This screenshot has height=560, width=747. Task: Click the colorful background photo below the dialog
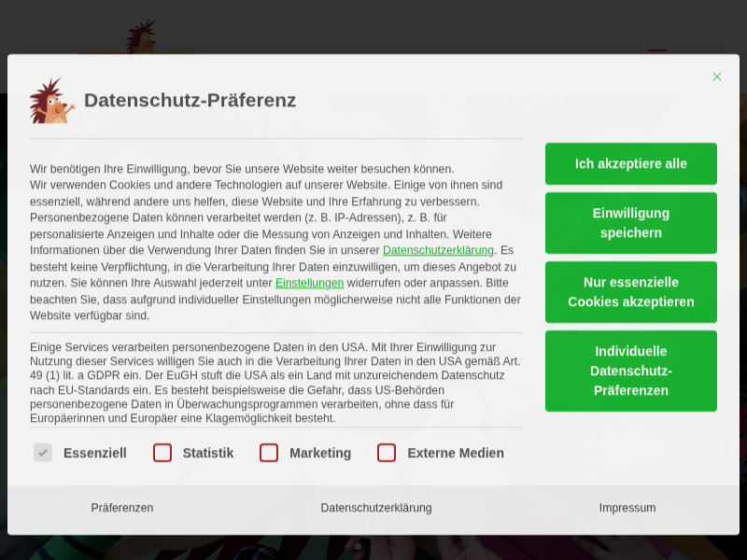373,549
